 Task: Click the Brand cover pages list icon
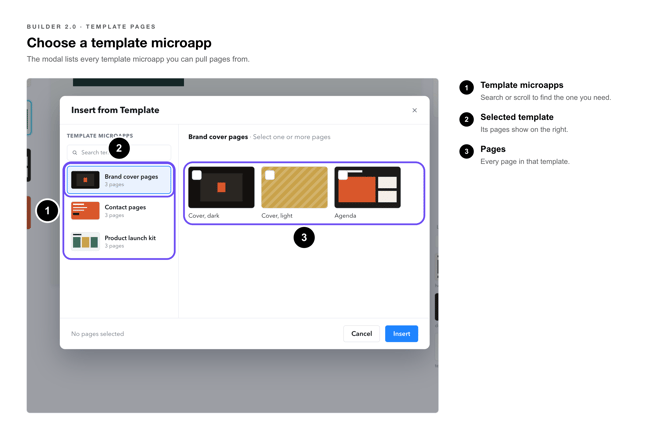click(85, 180)
